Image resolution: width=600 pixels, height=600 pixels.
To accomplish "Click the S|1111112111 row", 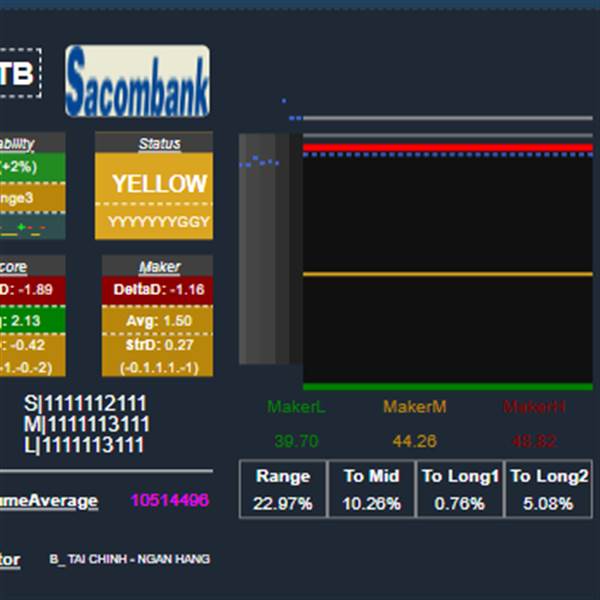I will (x=85, y=403).
